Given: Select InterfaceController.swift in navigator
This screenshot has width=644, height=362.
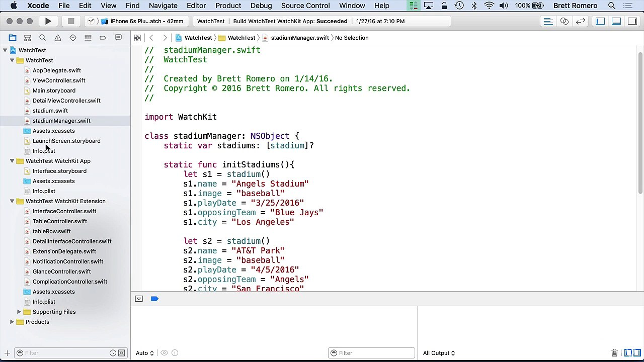Looking at the screenshot, I should (64, 211).
